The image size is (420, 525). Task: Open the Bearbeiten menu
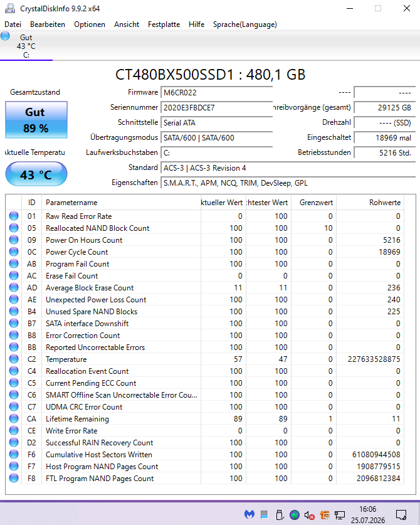[x=48, y=24]
